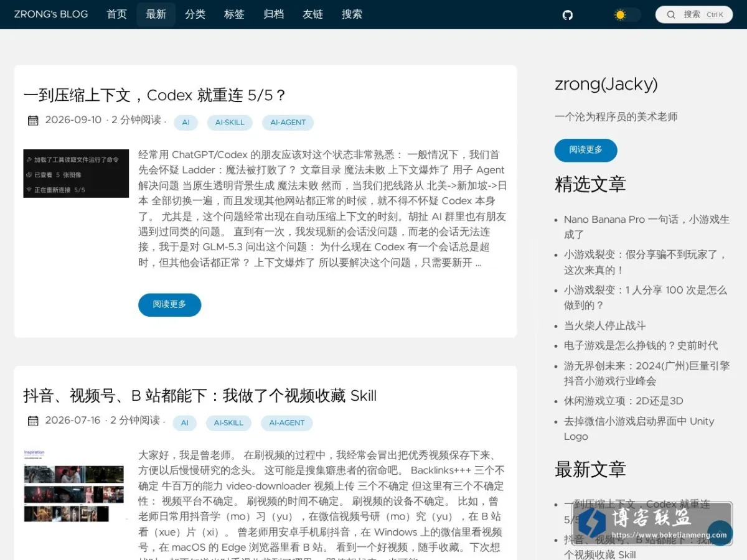This screenshot has width=747, height=560.
Task: Click 精选文章 sidebar heading
Action: coord(590,184)
